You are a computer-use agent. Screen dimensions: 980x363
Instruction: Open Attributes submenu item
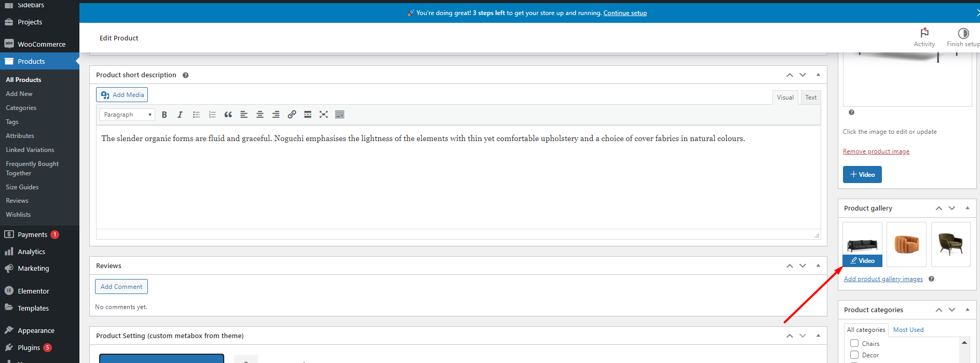tap(20, 136)
